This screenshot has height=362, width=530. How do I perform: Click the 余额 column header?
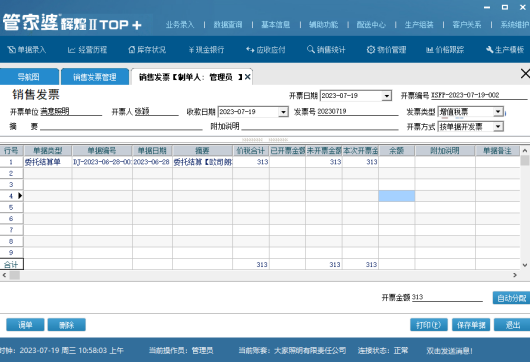[397, 151]
